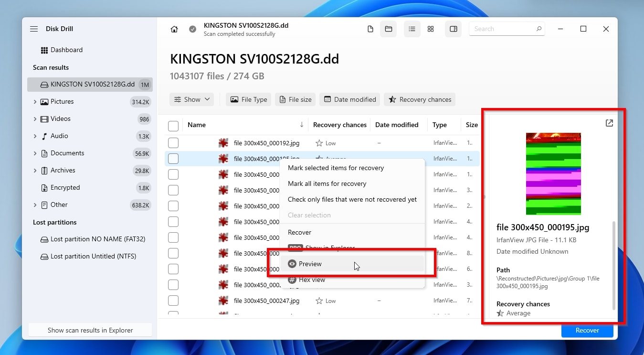Expand the Pictures tree node
Viewport: 644px width, 355px height.
tap(35, 102)
